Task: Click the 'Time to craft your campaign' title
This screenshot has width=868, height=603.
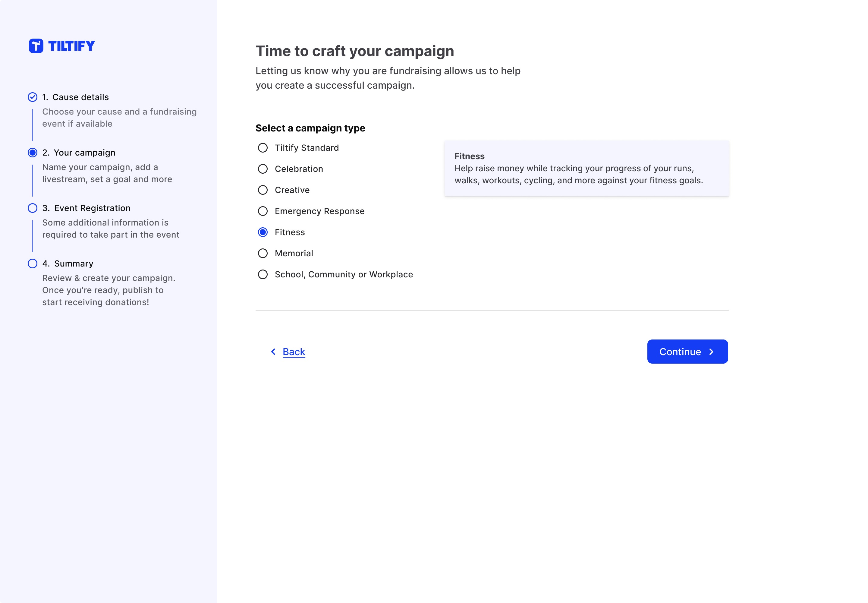Action: coord(355,51)
